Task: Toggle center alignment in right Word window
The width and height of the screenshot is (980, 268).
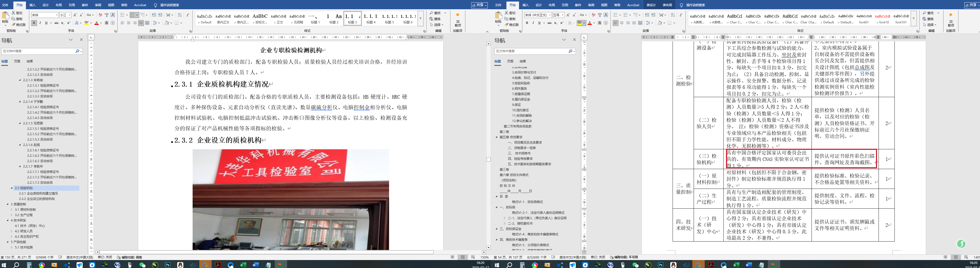Action: click(622, 23)
